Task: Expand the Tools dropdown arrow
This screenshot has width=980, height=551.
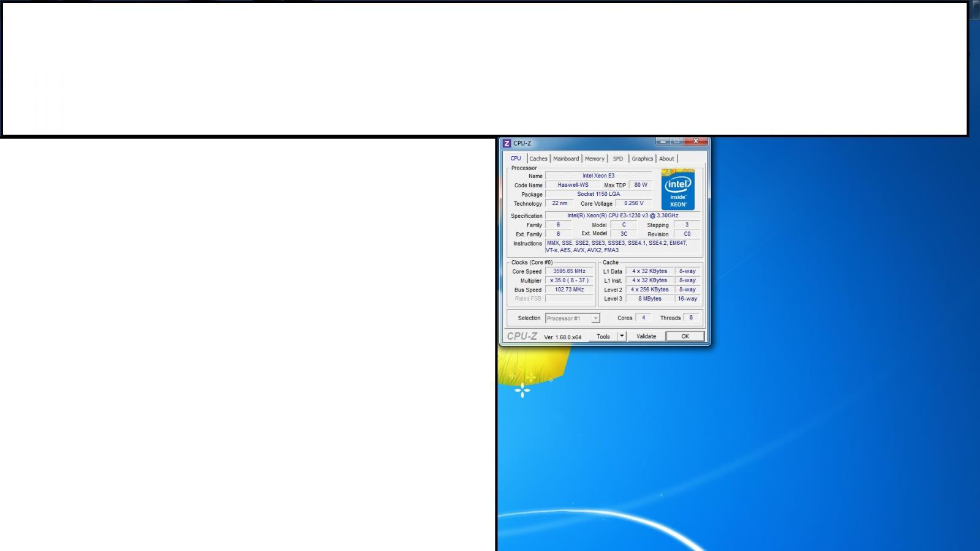Action: tap(622, 336)
